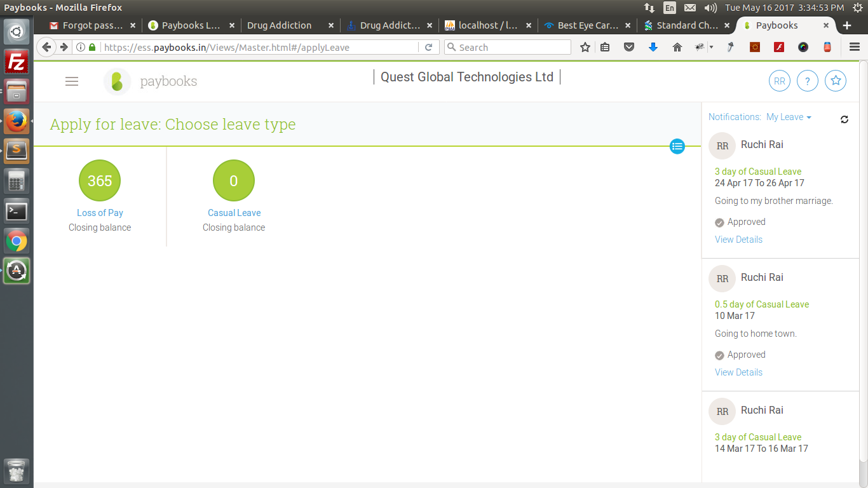The image size is (868, 488).
Task: Click the 365 balance circle
Action: [100, 180]
